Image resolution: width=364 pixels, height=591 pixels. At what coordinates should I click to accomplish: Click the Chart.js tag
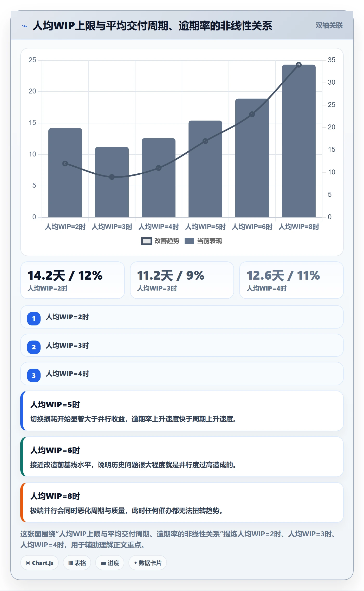tap(40, 563)
